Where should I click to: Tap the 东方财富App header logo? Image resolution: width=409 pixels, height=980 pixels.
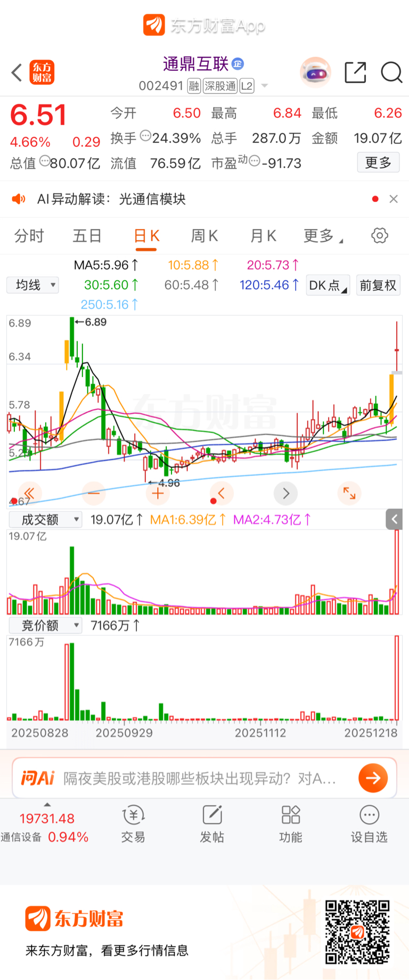[x=204, y=25]
